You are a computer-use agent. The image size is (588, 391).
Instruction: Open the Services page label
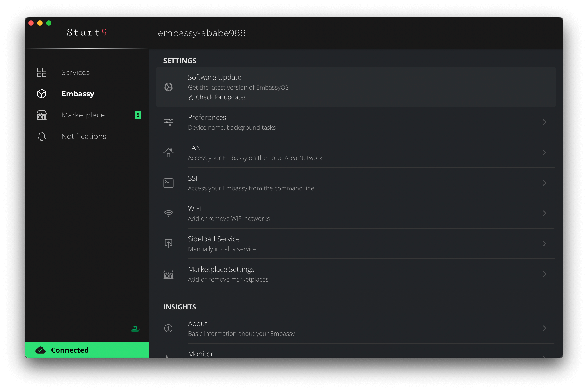(x=75, y=72)
